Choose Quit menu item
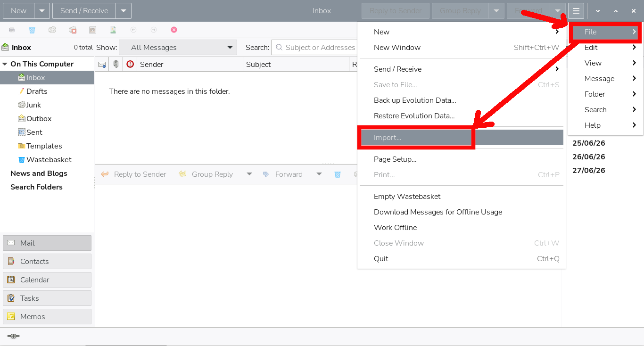This screenshot has width=644, height=346. [462, 259]
